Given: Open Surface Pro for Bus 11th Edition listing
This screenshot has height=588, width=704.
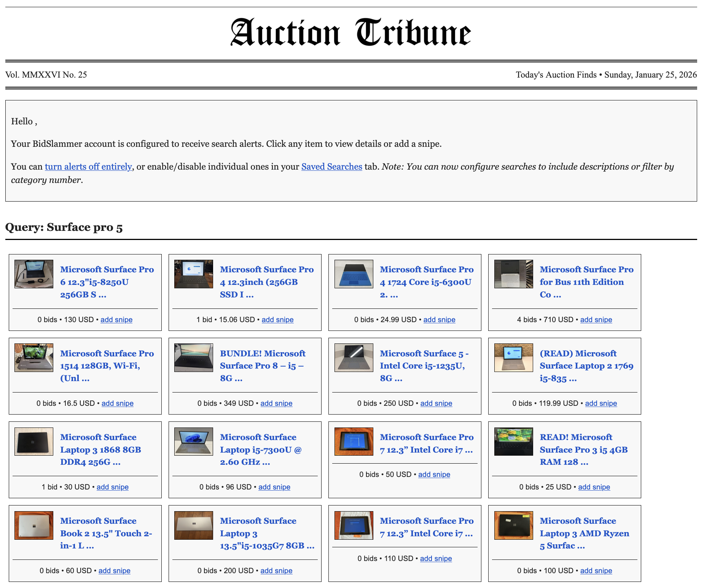Looking at the screenshot, I should point(586,282).
